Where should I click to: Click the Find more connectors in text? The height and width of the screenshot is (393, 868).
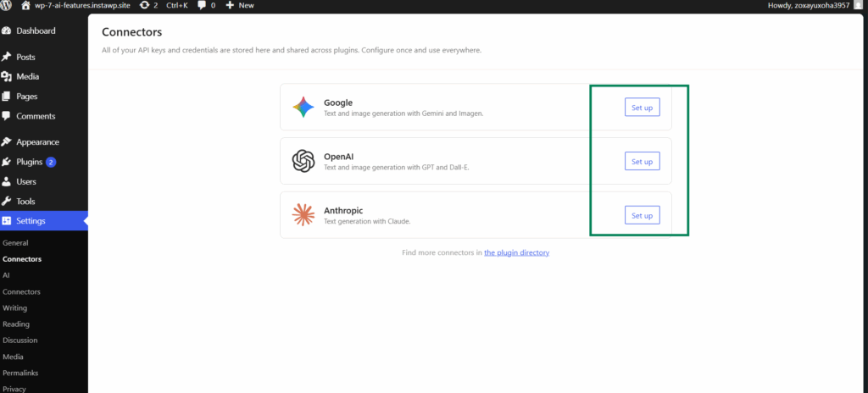[442, 252]
